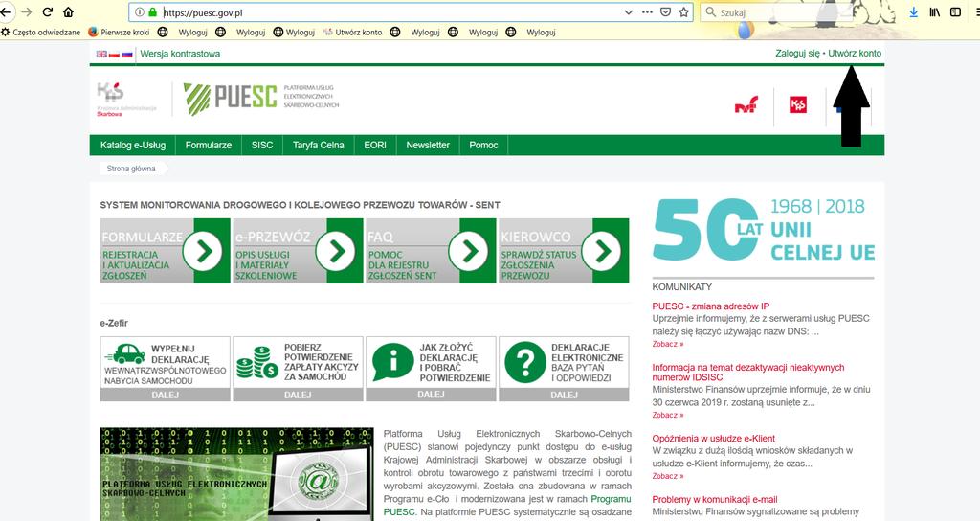This screenshot has width=980, height=521.
Task: Open the Newsletter menu item
Action: click(428, 146)
